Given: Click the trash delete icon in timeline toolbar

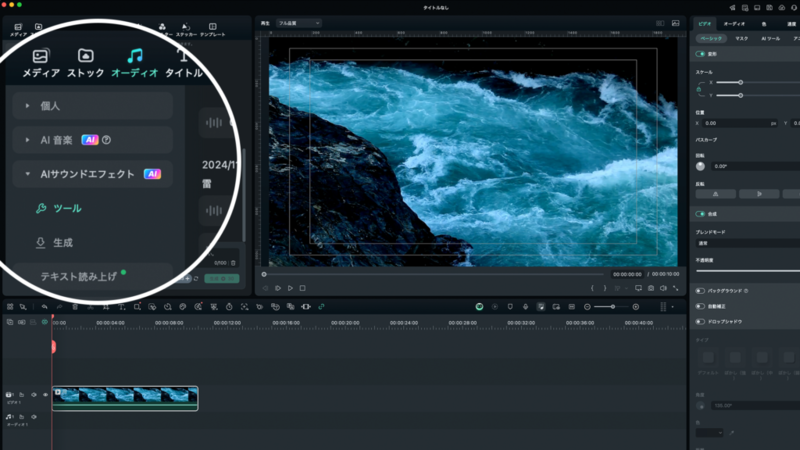Looking at the screenshot, I should point(75,307).
